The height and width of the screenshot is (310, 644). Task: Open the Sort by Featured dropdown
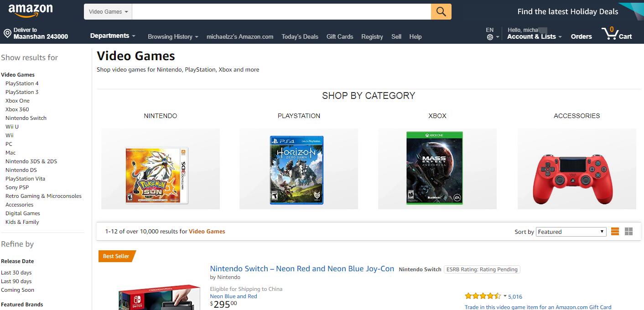click(571, 232)
